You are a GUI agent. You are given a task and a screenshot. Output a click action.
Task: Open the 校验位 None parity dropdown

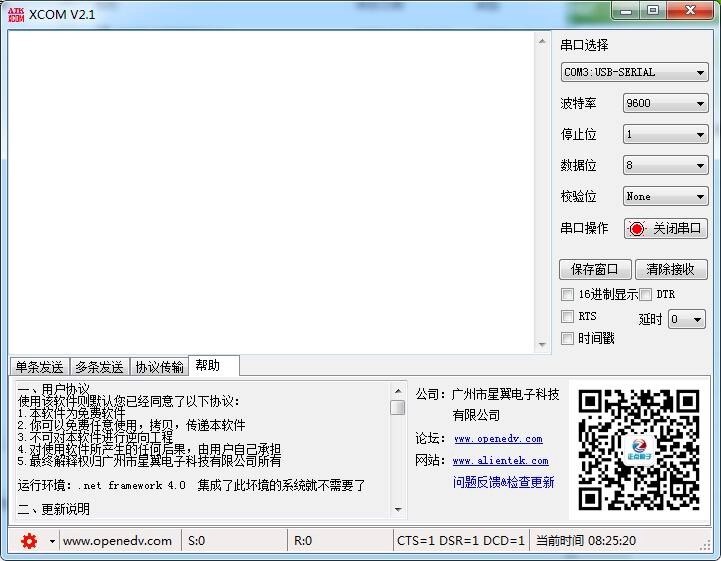(665, 197)
